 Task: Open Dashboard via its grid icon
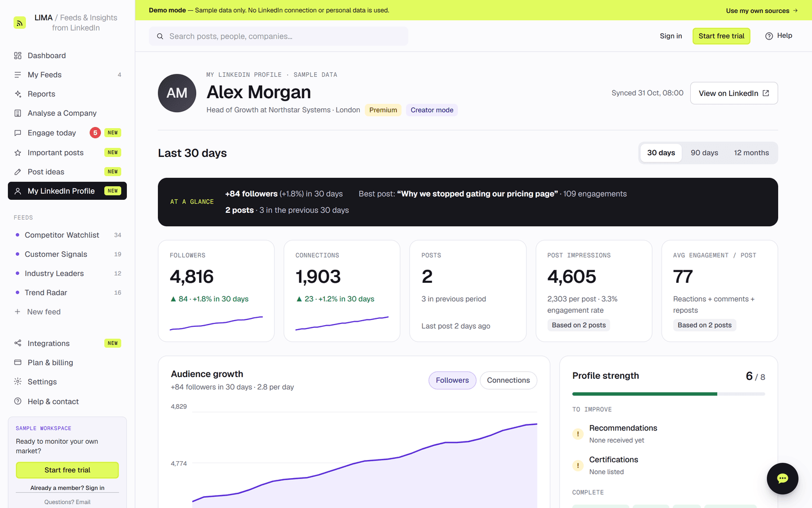pyautogui.click(x=17, y=55)
